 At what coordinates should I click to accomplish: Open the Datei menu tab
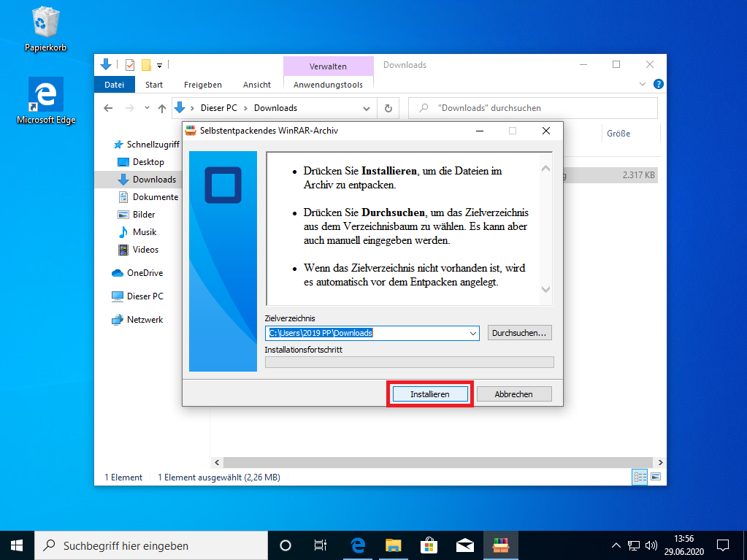point(115,84)
